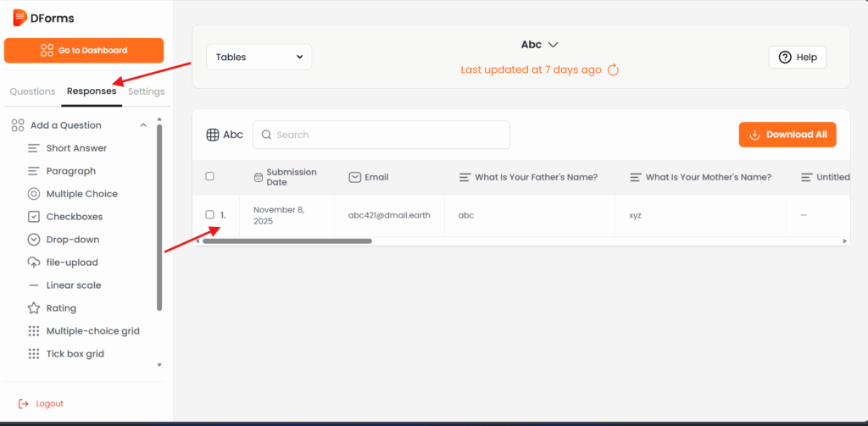Expand the Abc form name chevron
The width and height of the screenshot is (868, 426).
click(x=553, y=44)
